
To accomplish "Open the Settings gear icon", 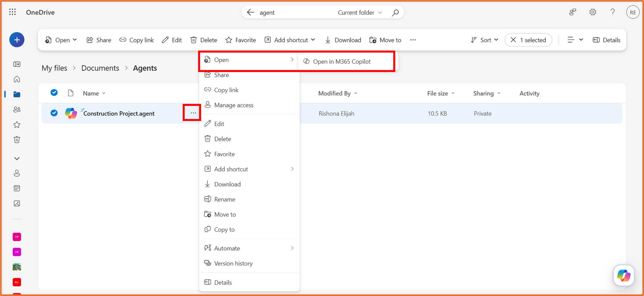I will pos(593,12).
